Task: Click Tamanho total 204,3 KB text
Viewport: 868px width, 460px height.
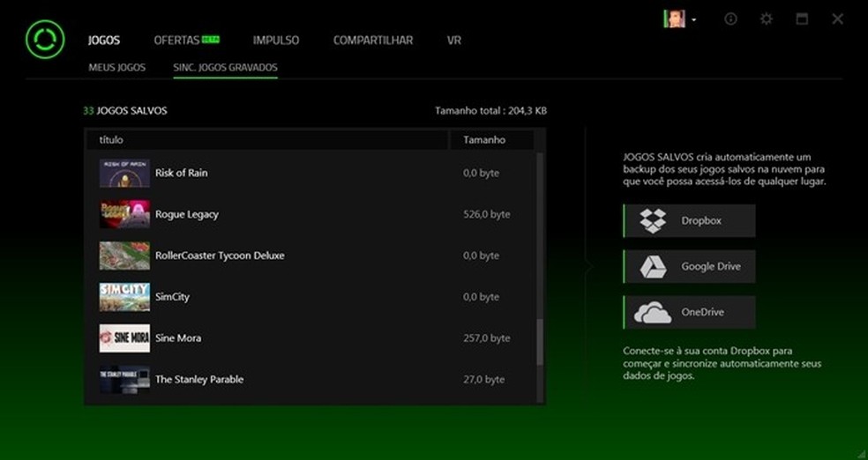Action: point(491,110)
